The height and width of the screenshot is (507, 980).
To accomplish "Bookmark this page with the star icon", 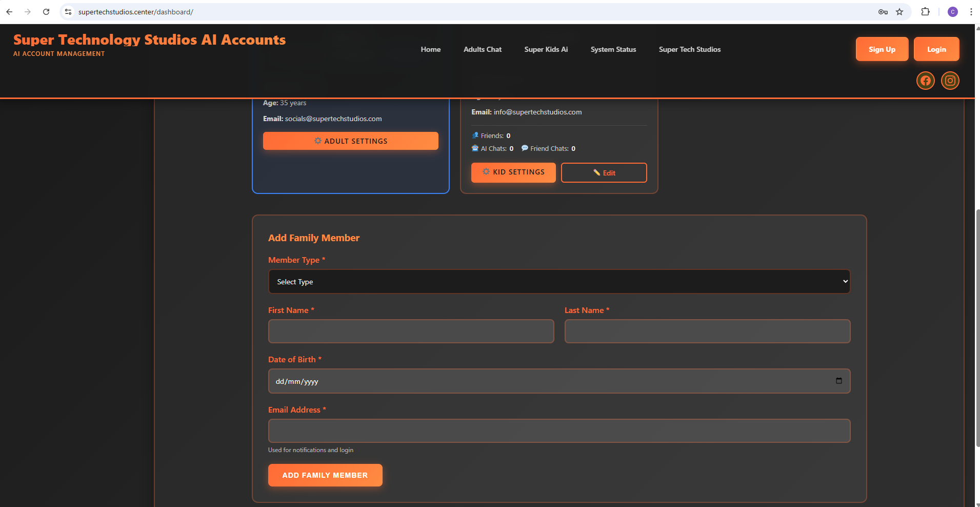I will (x=899, y=12).
